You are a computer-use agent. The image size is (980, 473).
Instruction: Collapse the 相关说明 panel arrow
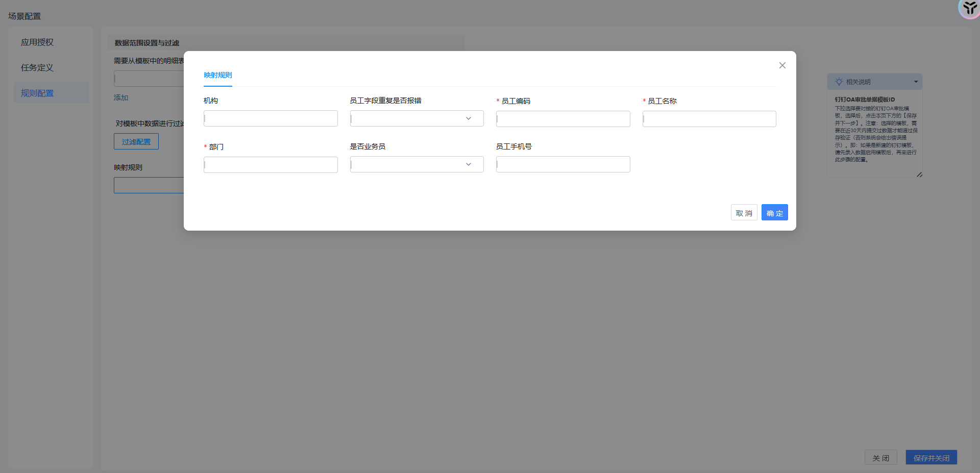click(x=916, y=82)
